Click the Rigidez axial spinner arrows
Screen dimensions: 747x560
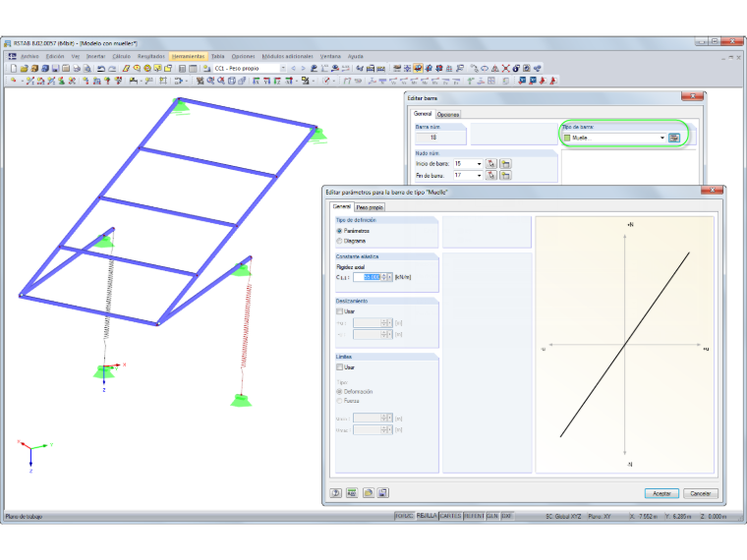[384, 277]
